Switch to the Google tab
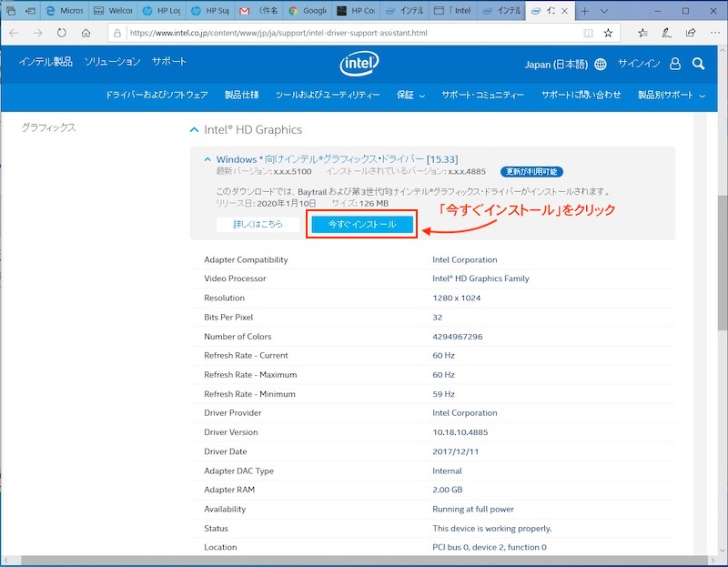Screen dimensions: 728x567 [307, 11]
